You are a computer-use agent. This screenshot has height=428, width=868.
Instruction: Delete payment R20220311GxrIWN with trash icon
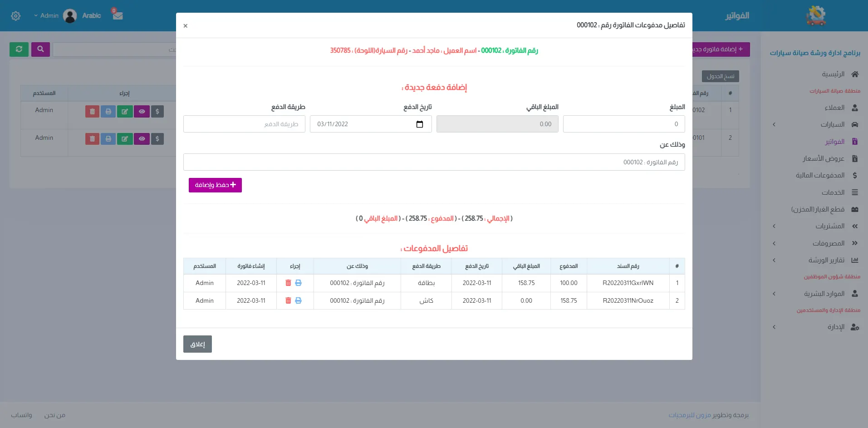[x=288, y=283]
